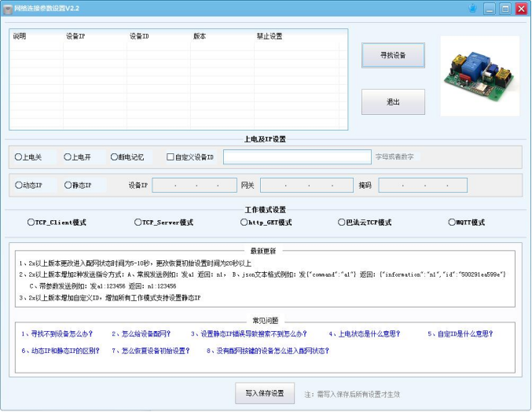Screen dimensions: 532x412
Task: Click the 设备IP column header
Action: point(95,36)
